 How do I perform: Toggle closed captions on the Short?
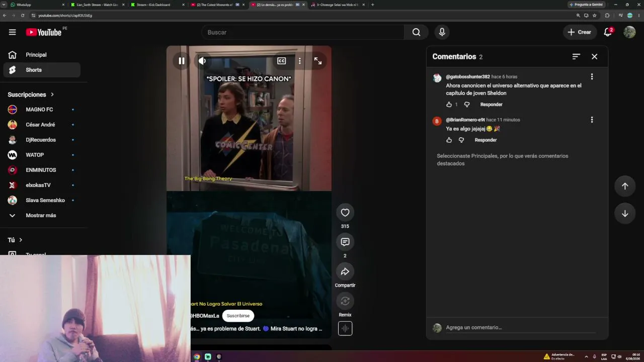pos(281,61)
